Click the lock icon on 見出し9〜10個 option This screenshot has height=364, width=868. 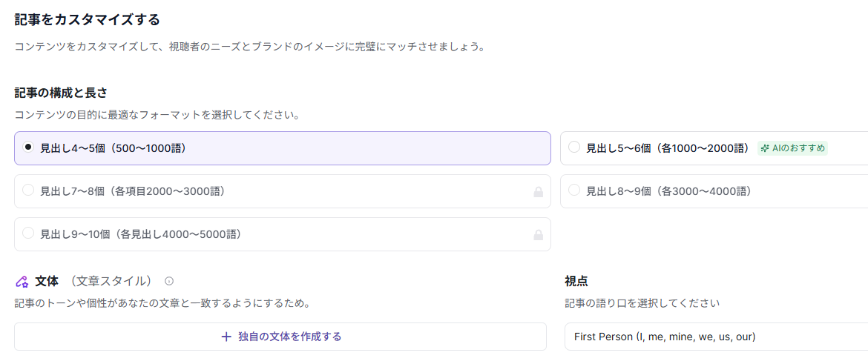click(x=538, y=235)
